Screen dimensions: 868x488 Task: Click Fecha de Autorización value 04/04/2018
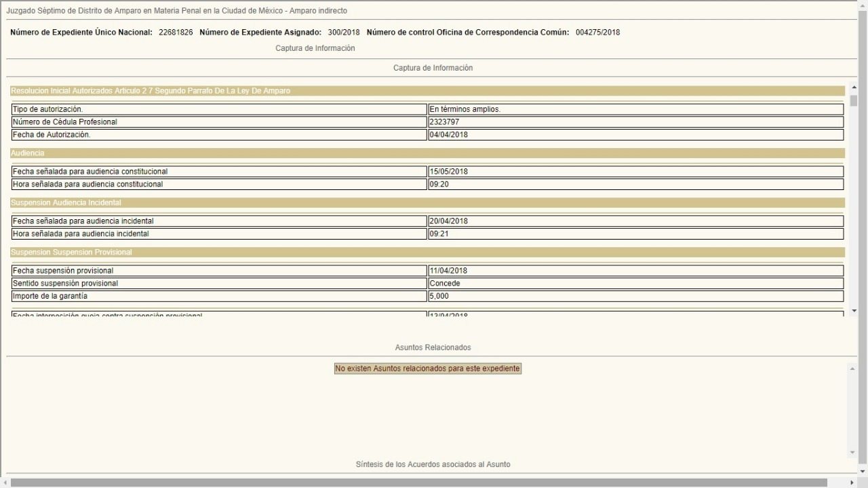(635, 135)
